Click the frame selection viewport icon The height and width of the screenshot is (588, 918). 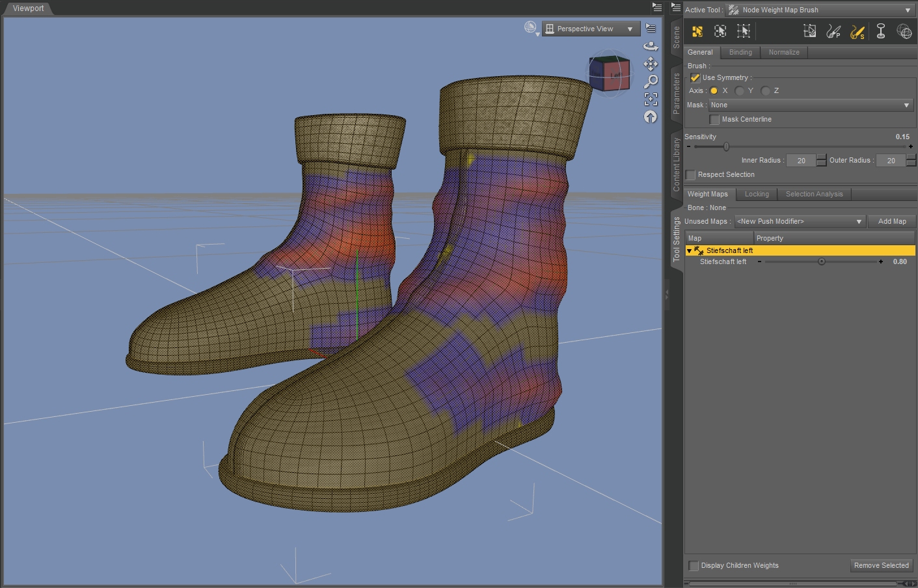pos(651,99)
